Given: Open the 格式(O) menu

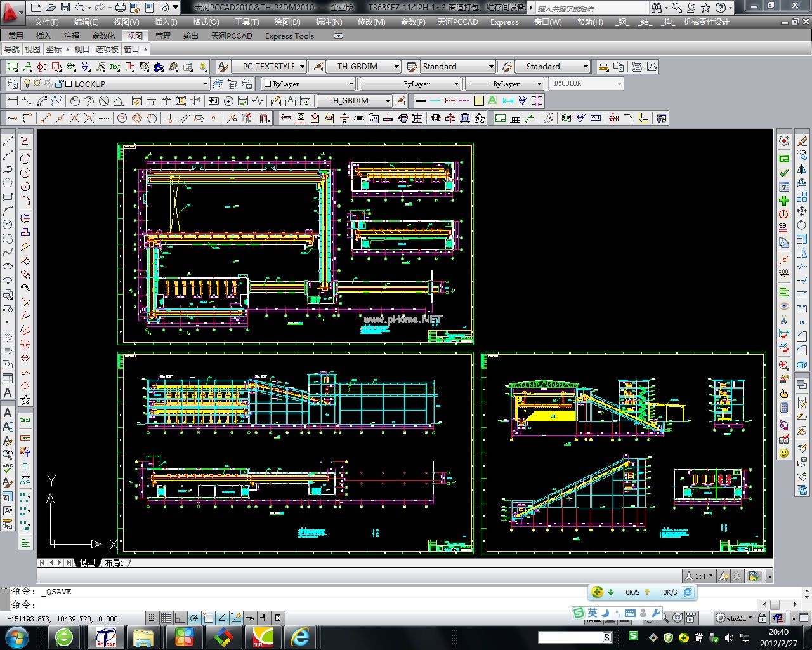Looking at the screenshot, I should 206,22.
